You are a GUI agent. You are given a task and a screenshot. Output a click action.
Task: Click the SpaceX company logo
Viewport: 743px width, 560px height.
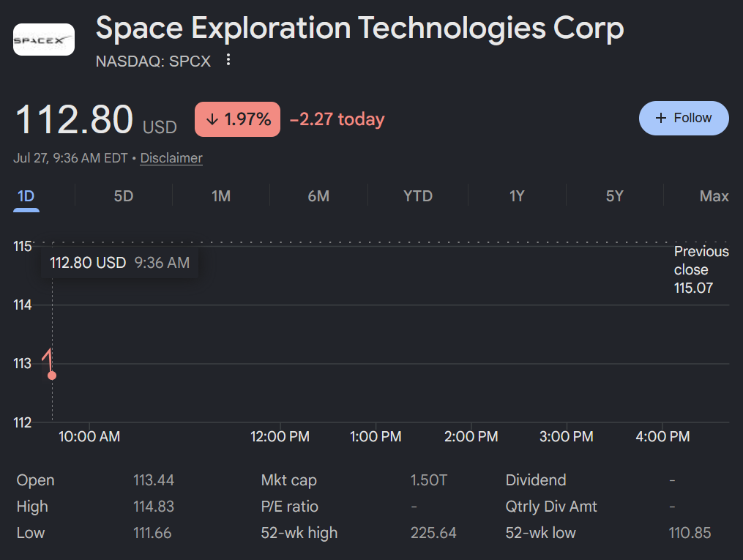tap(44, 40)
